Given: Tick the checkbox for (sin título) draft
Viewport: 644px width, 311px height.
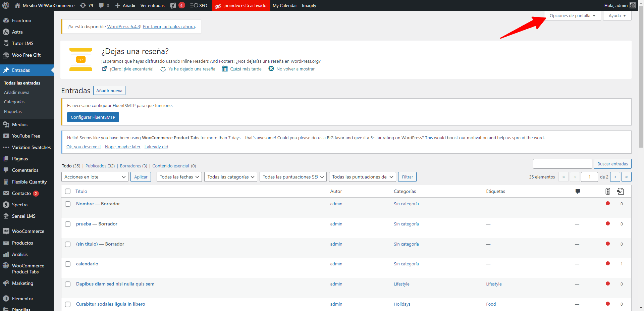Looking at the screenshot, I should click(68, 244).
